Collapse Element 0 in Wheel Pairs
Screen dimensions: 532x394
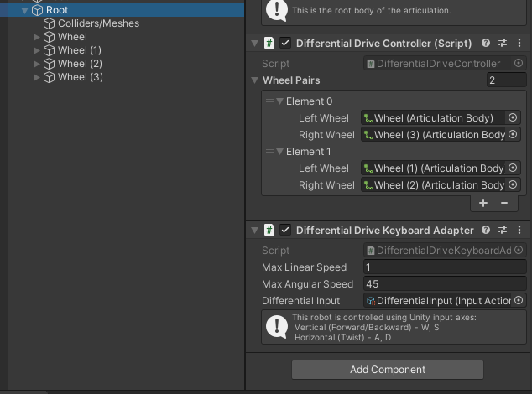(279, 101)
